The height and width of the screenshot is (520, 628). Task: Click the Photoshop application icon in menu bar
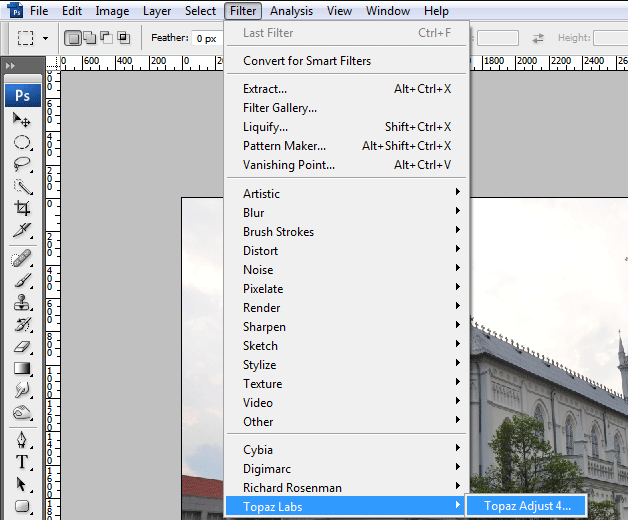[15, 10]
